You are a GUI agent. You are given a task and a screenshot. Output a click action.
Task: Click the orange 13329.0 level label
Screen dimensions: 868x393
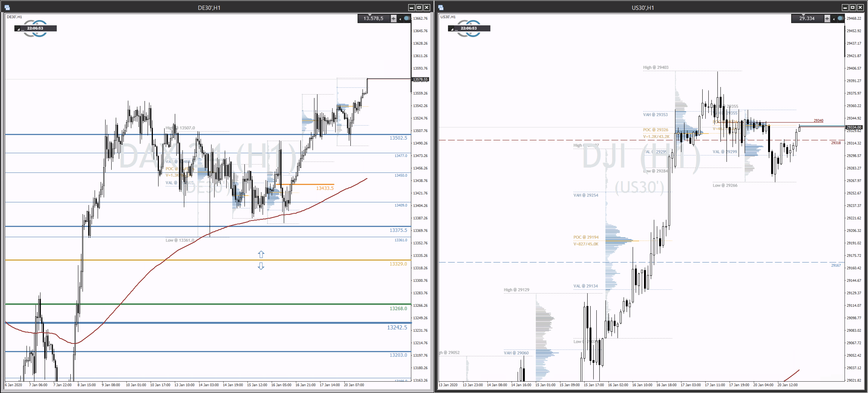point(398,264)
